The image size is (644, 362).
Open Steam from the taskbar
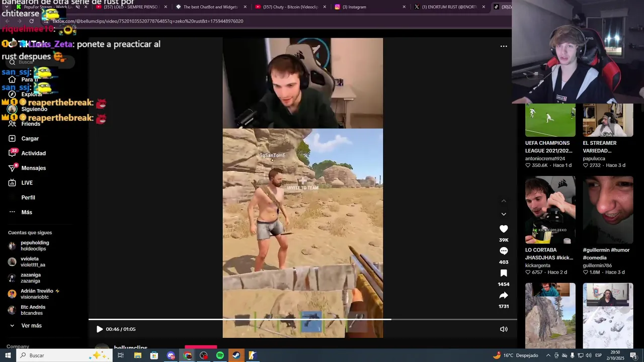tap(236, 355)
